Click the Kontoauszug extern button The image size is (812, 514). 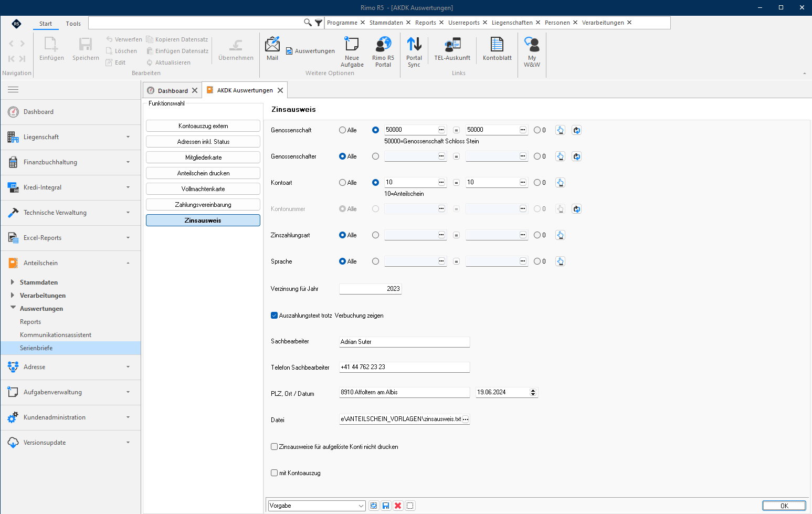click(x=203, y=126)
